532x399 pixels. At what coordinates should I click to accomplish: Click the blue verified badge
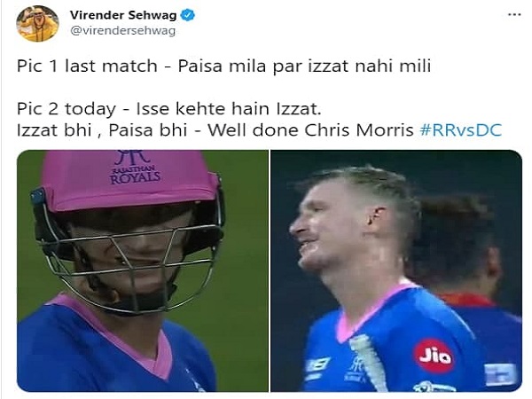click(188, 15)
